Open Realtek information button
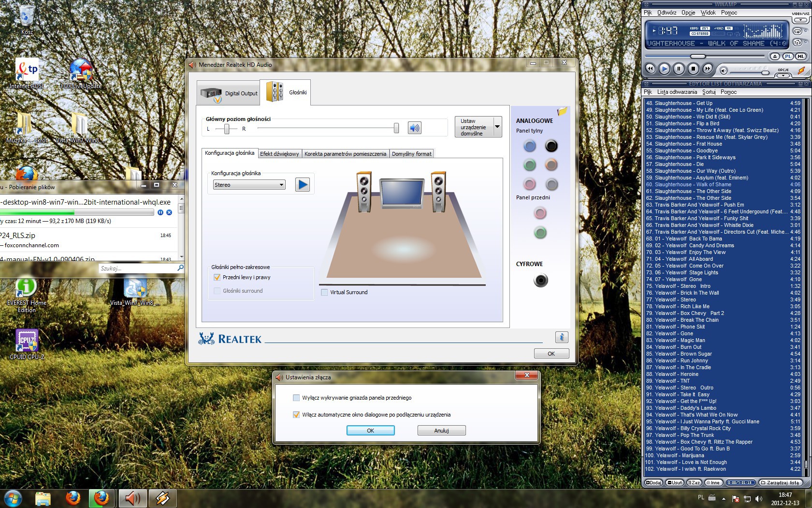Image resolution: width=812 pixels, height=508 pixels. click(x=562, y=337)
